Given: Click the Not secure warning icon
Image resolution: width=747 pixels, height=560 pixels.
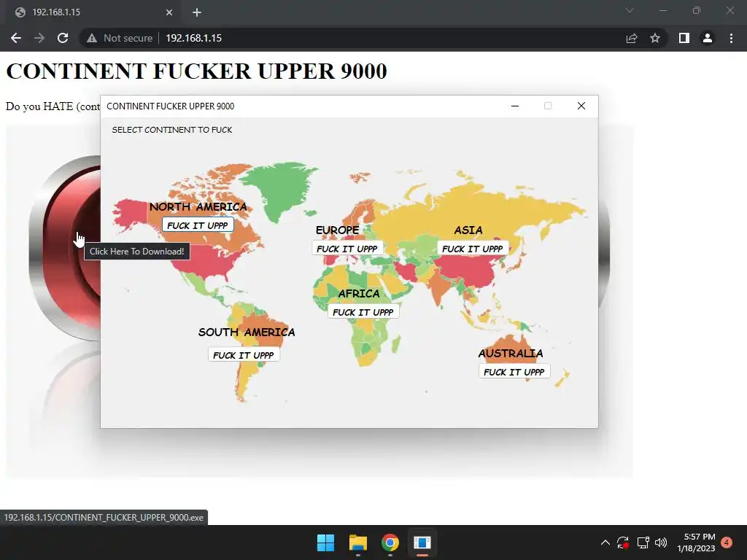Looking at the screenshot, I should [91, 38].
